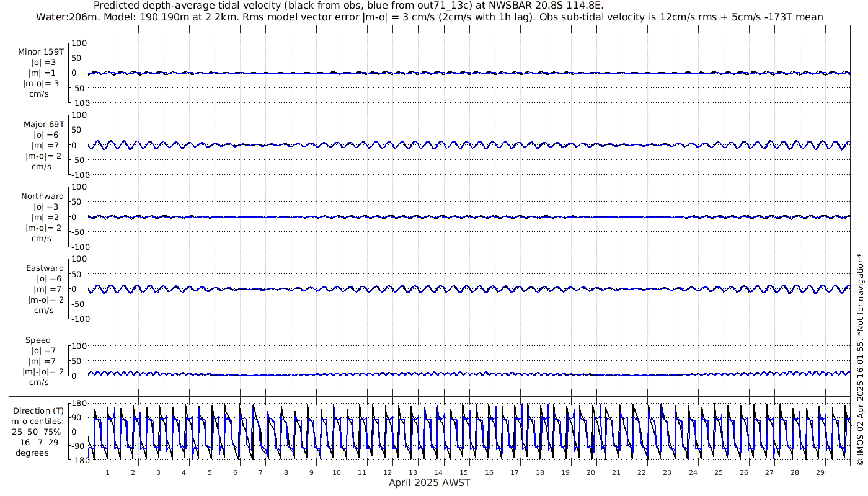This screenshot has width=868, height=496.
Task: Click the 'Direction (T)' panel label
Action: pos(38,410)
